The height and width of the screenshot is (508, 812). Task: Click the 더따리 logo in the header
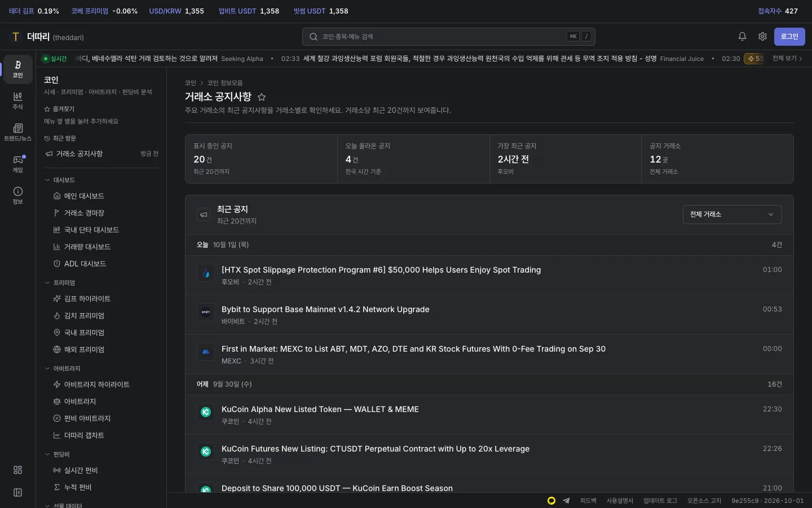(x=47, y=37)
